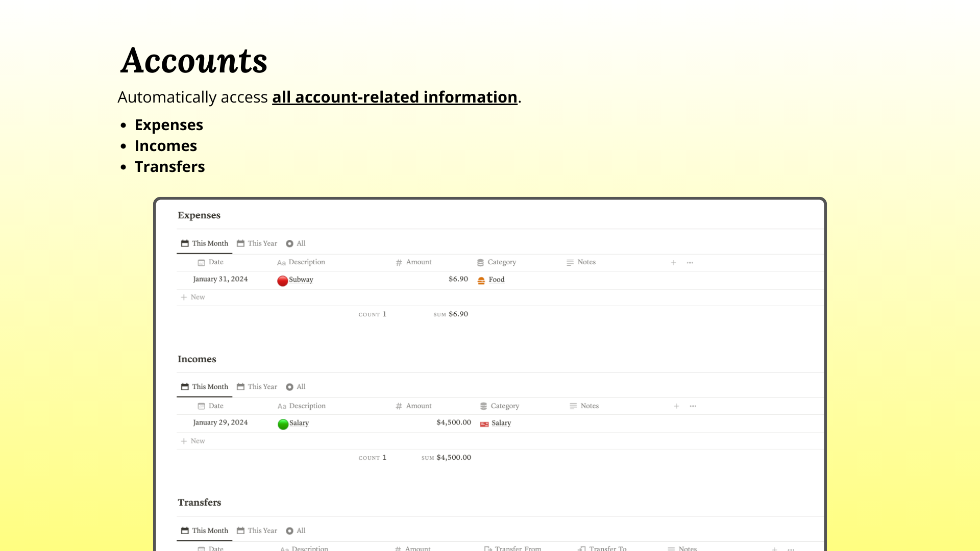Click Notes column header in Expenses table
The height and width of the screenshot is (551, 980).
(x=581, y=262)
